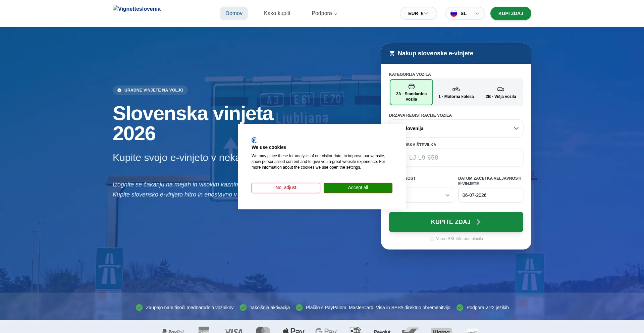Click the Slovenian flag icon
The height and width of the screenshot is (333, 644).
pyautogui.click(x=454, y=13)
